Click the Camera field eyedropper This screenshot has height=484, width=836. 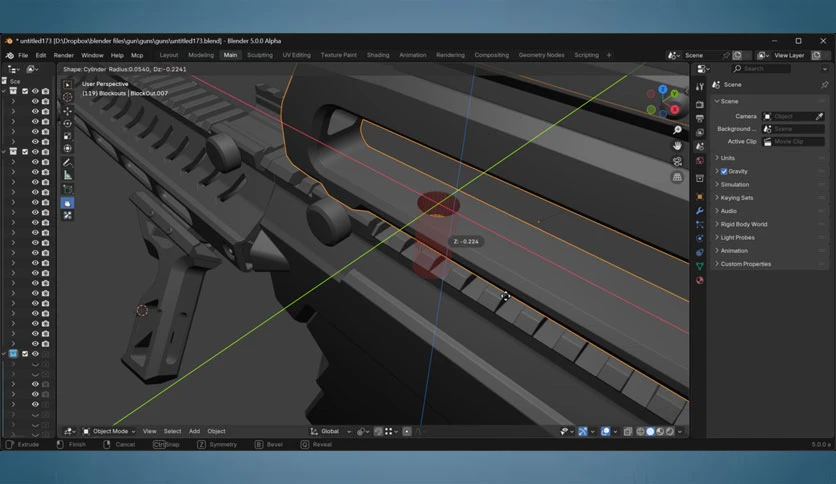(x=819, y=116)
